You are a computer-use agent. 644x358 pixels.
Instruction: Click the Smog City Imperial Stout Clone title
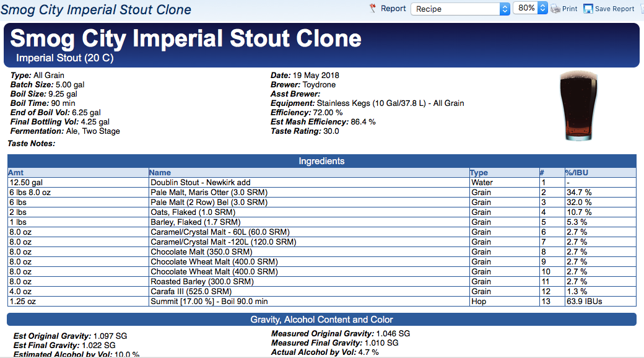(186, 38)
